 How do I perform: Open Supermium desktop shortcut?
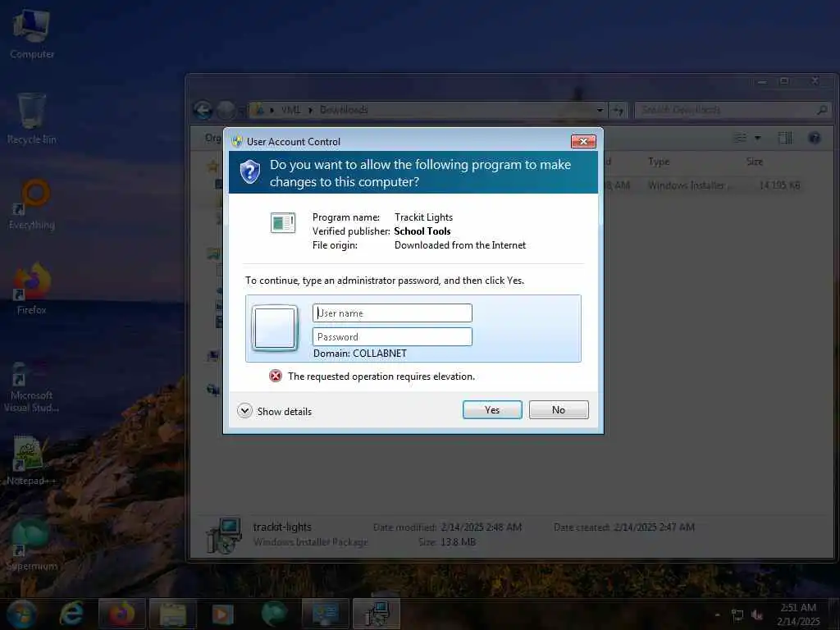coord(32,545)
